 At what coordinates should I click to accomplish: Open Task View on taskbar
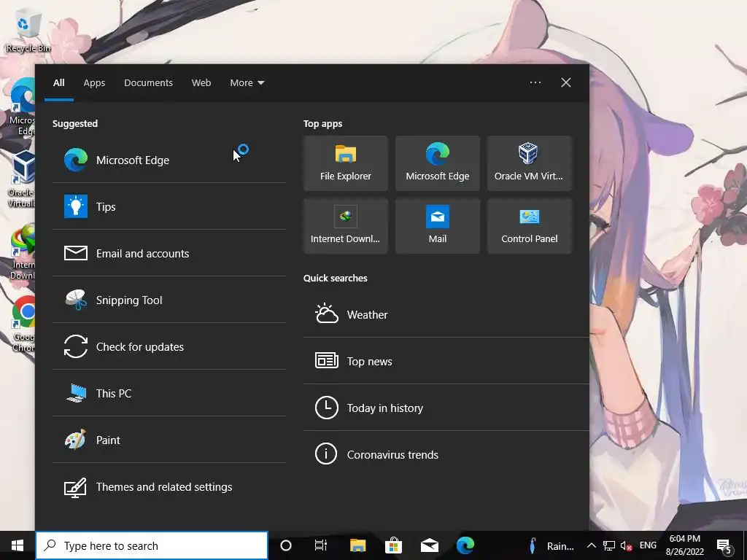pyautogui.click(x=321, y=545)
